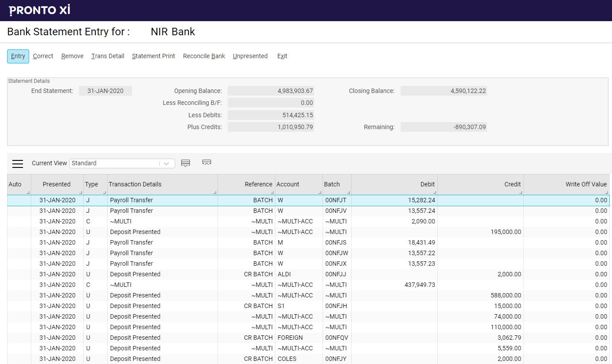Click the dock-panel-up grid icon
This screenshot has width=612, height=364.
[x=207, y=163]
